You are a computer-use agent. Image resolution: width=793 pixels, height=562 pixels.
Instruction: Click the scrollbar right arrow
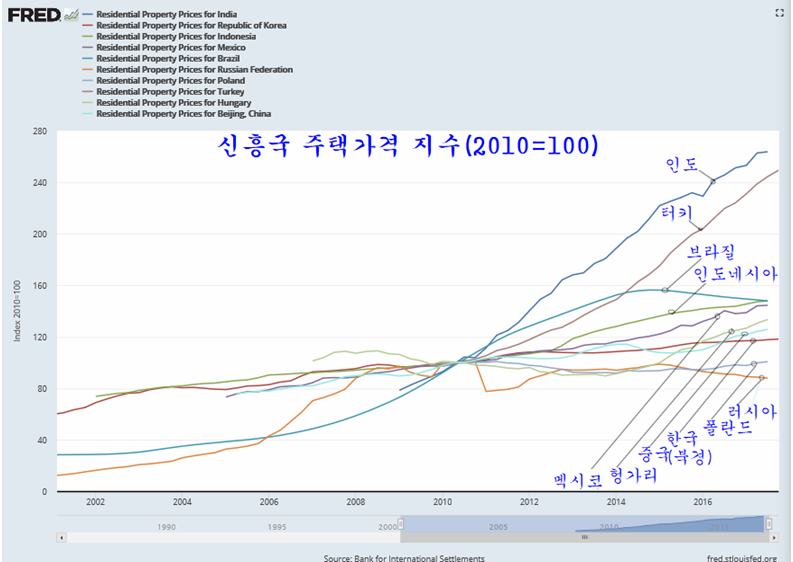[x=774, y=537]
